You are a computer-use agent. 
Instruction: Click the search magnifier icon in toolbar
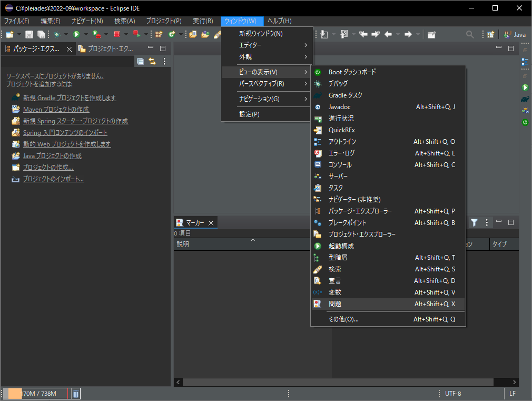click(470, 34)
